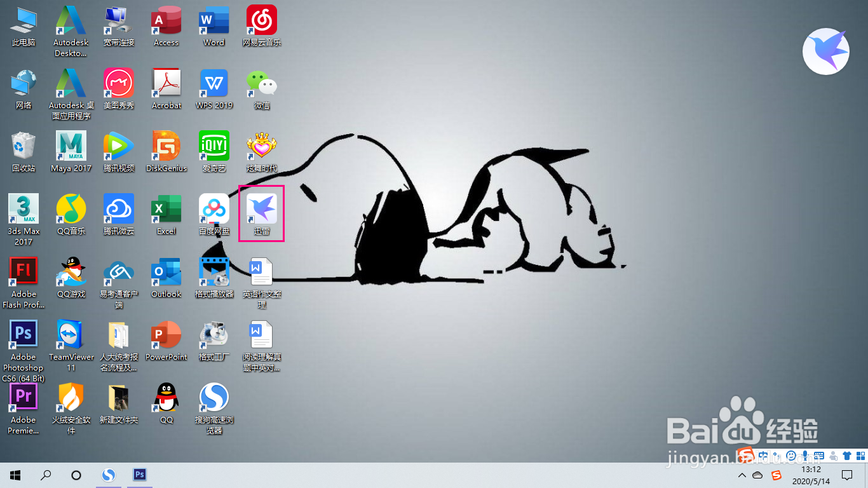Viewport: 868px width, 488px height.
Task: Select the 爱奇艺 iQIYI desktop icon
Action: coord(214,152)
